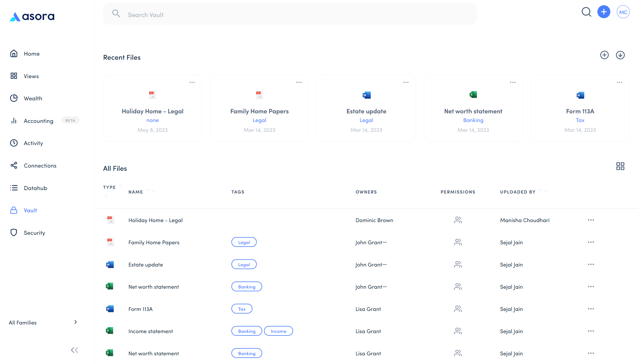
Task: Click the magnifier icon beside the plus button
Action: point(586,12)
